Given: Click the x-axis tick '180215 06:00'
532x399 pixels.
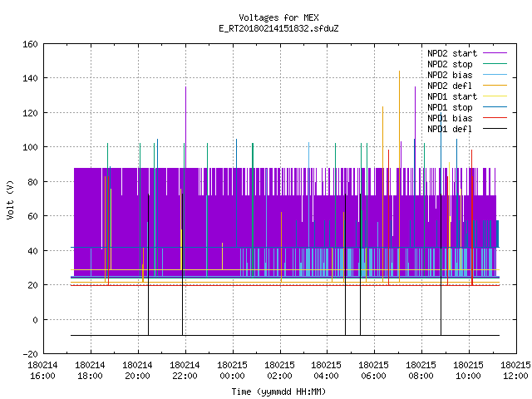Looking at the screenshot, I should click(x=373, y=371).
